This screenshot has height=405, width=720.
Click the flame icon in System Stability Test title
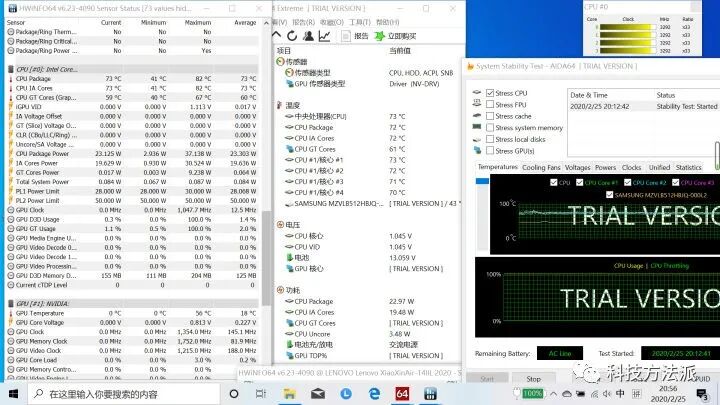(x=470, y=67)
